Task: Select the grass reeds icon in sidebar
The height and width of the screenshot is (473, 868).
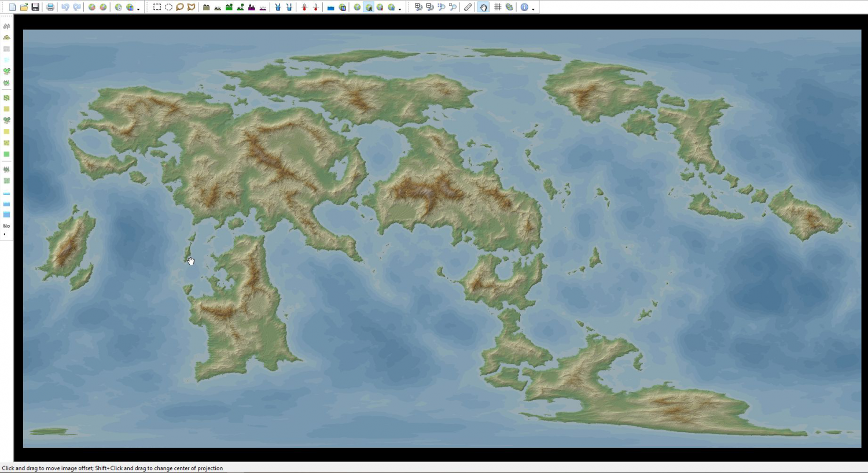Action: [x=7, y=83]
